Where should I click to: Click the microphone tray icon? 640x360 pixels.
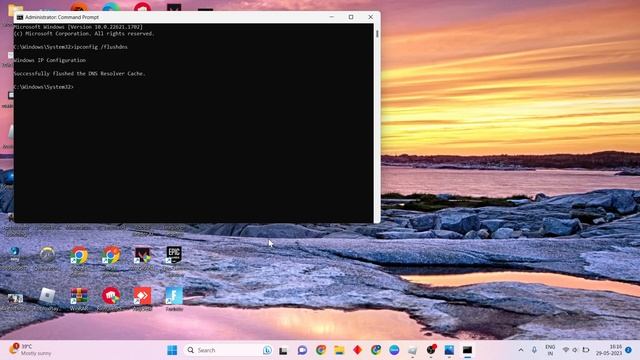coord(534,350)
